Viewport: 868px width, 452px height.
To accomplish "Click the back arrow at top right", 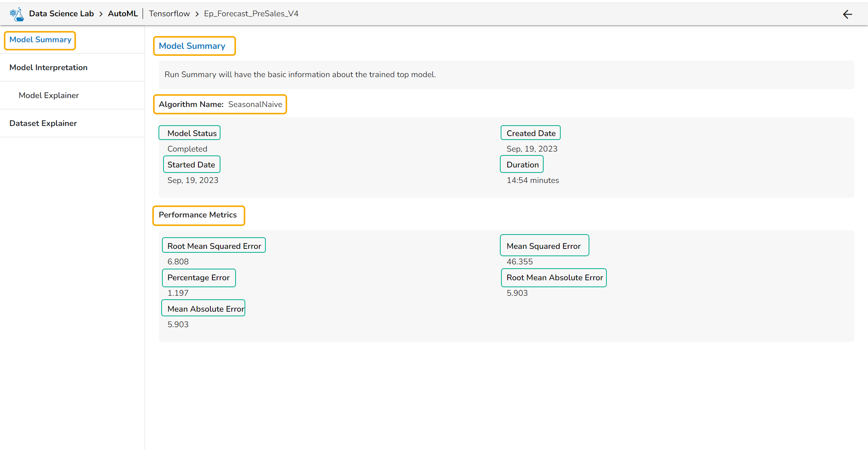I will coord(848,14).
